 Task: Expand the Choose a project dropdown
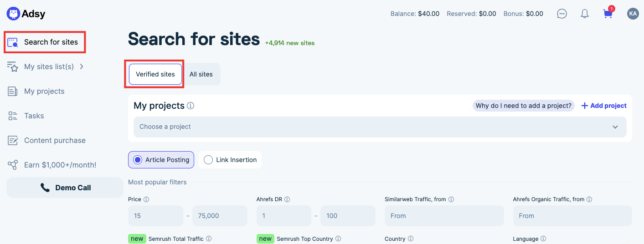click(380, 127)
